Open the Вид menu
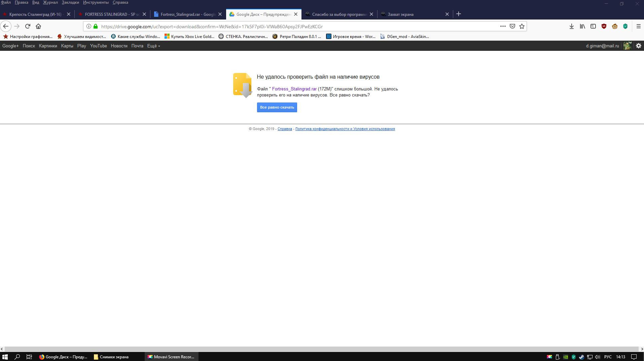The height and width of the screenshot is (361, 644). pos(36,2)
